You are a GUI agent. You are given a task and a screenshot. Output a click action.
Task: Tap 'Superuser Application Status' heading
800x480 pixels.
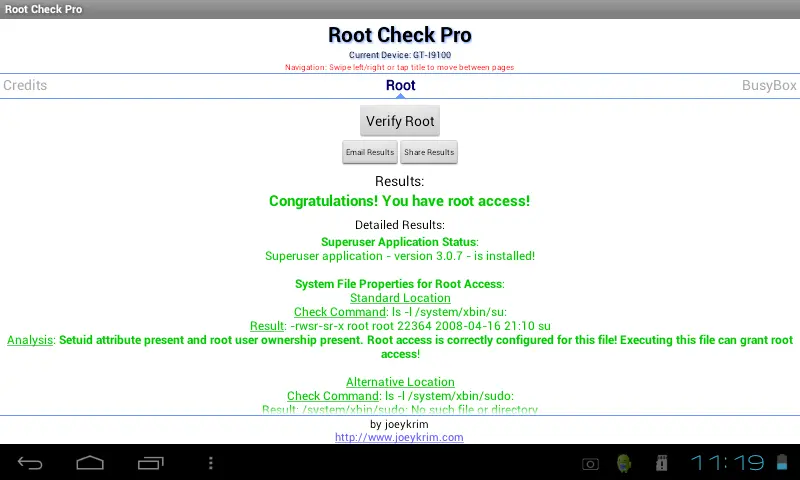pyautogui.click(x=399, y=242)
